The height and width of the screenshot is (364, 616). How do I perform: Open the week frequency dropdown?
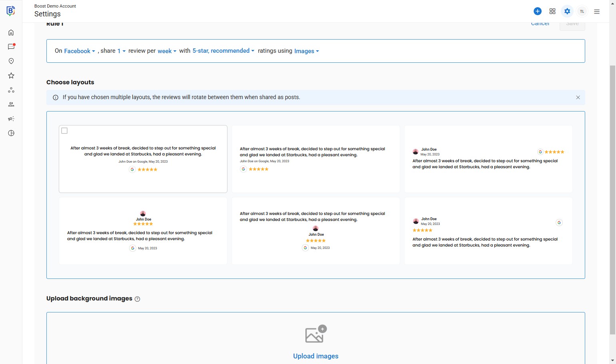pos(167,51)
